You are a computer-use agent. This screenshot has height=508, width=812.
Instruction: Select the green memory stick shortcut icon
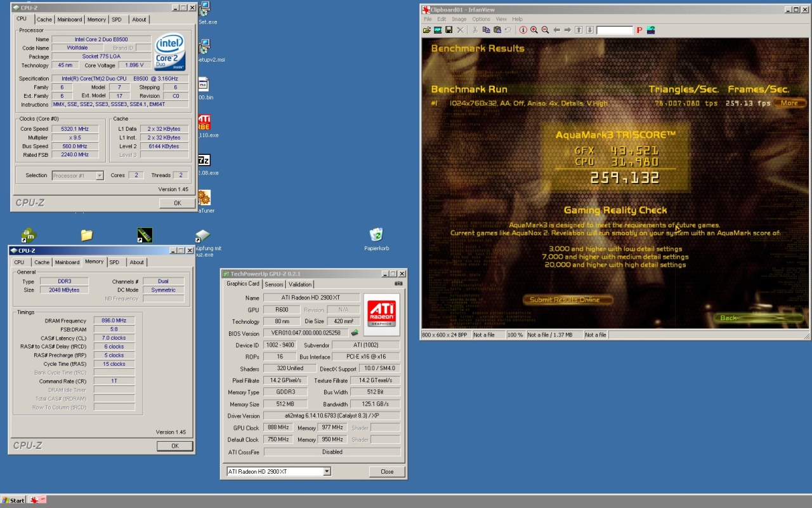click(x=145, y=236)
